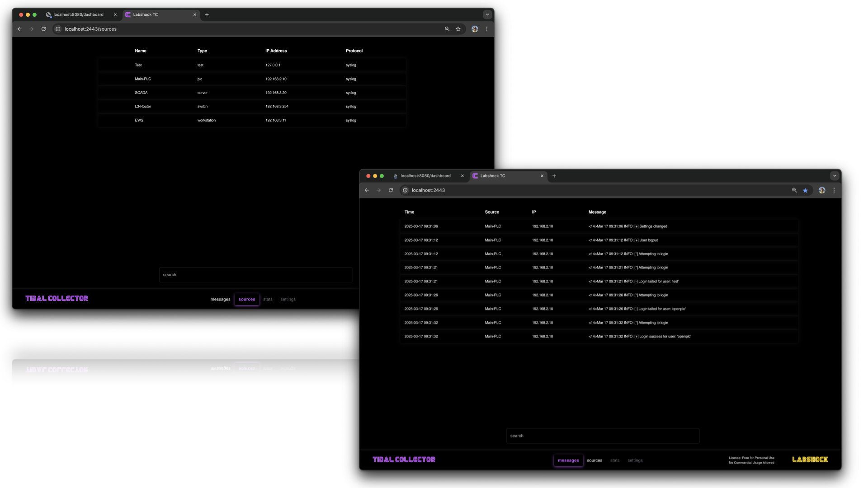The height and width of the screenshot is (488, 868).
Task: Click search field in sources window
Action: [x=255, y=275]
